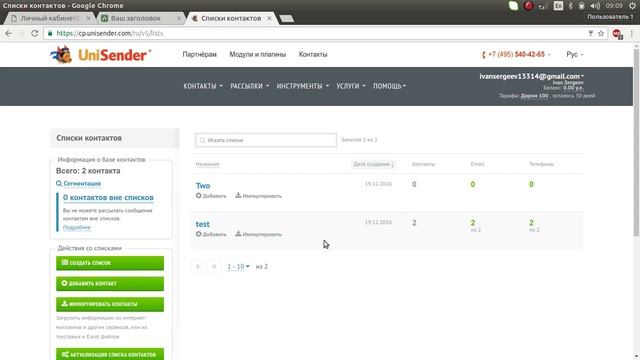This screenshot has width=640, height=360.
Task: Click the Подробнее link
Action: tap(77, 227)
